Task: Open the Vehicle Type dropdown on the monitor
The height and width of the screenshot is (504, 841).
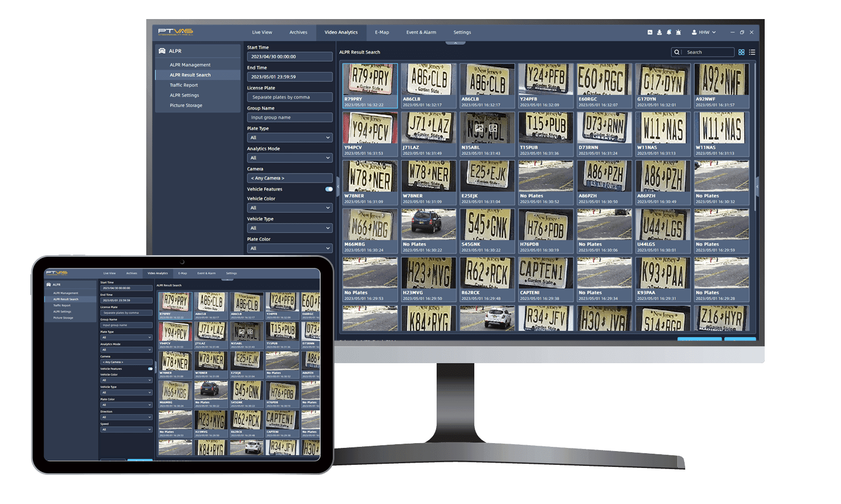Action: coord(290,228)
